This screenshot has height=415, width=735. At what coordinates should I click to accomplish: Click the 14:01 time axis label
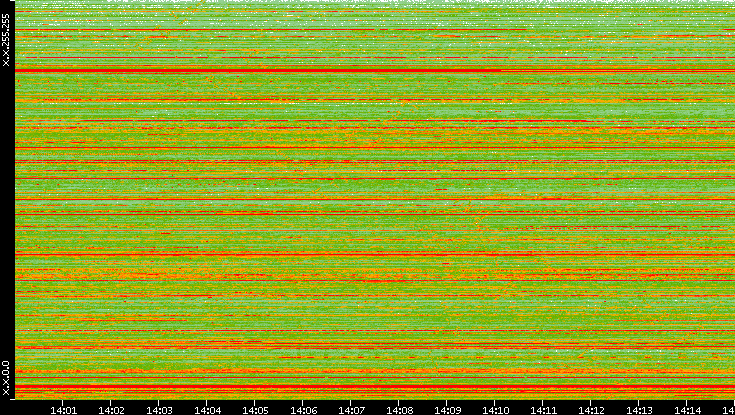coord(63,410)
